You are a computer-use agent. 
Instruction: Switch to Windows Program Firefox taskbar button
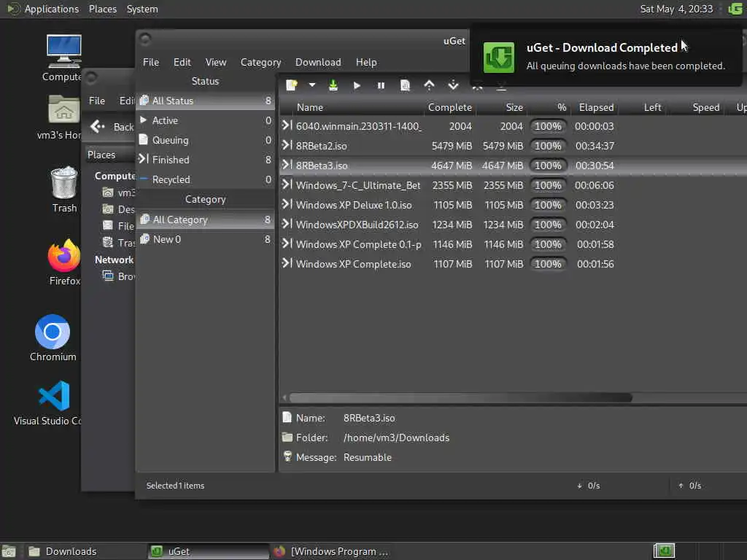point(332,551)
